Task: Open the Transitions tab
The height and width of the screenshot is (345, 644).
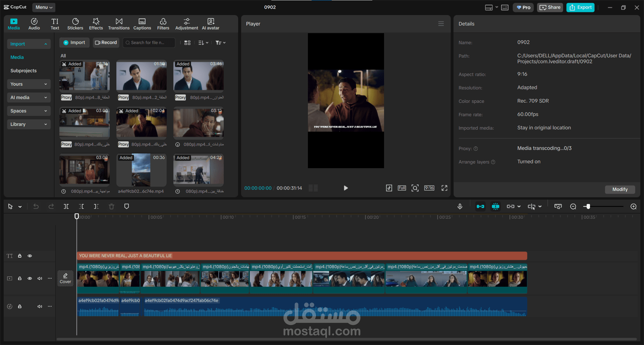Action: pyautogui.click(x=119, y=24)
